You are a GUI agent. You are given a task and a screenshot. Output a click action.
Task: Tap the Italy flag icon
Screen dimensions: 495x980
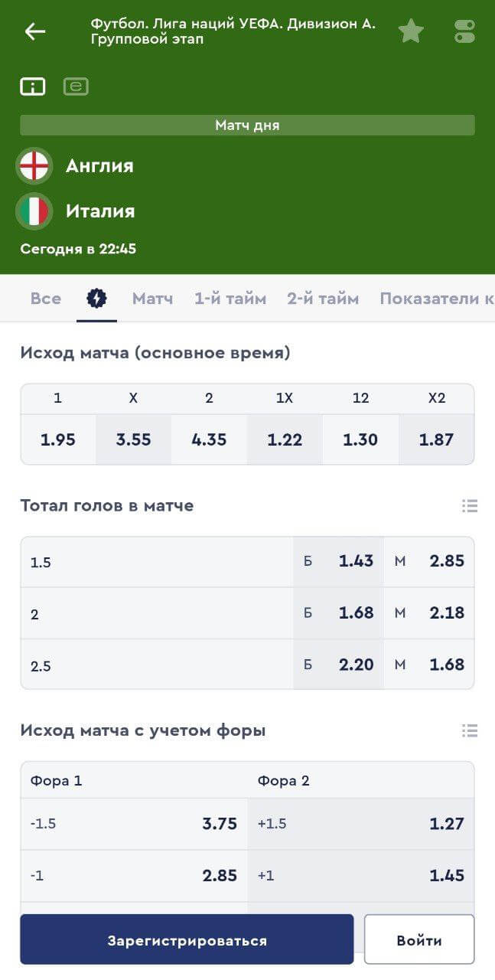(x=34, y=211)
